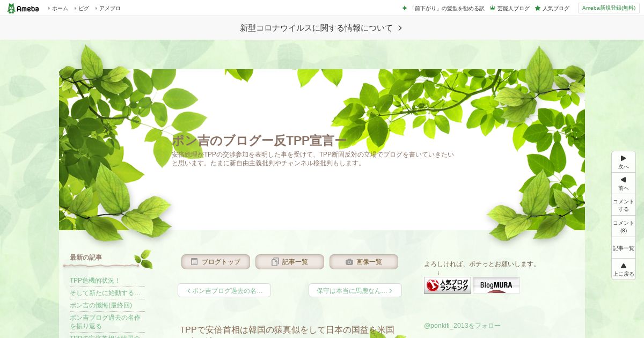Open recent article TPP危機的状況！
This screenshot has height=338, width=644.
pos(95,281)
